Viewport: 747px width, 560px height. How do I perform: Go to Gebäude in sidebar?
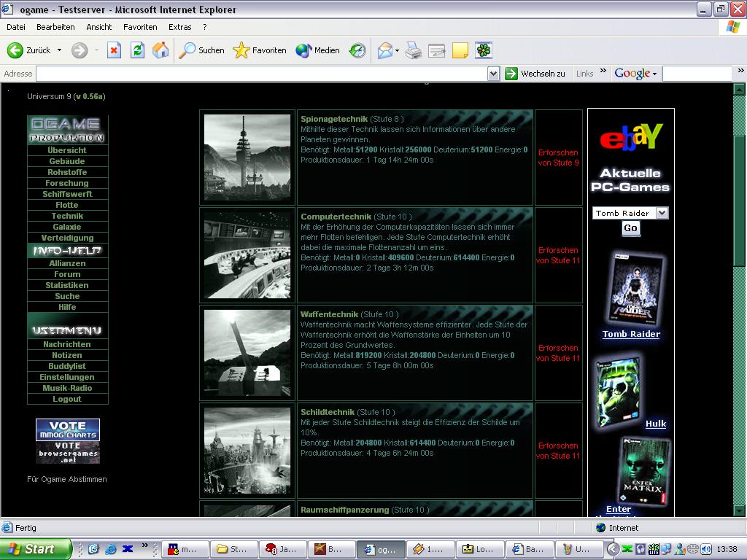pyautogui.click(x=67, y=161)
